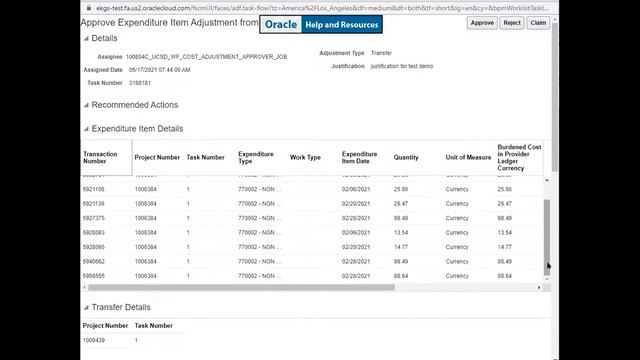
Task: Click the table's scroll-right arrow
Action: tap(539, 287)
